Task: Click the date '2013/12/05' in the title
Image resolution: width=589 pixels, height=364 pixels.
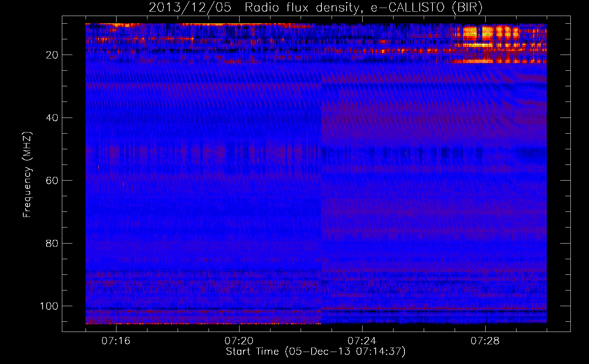Action: [190, 8]
